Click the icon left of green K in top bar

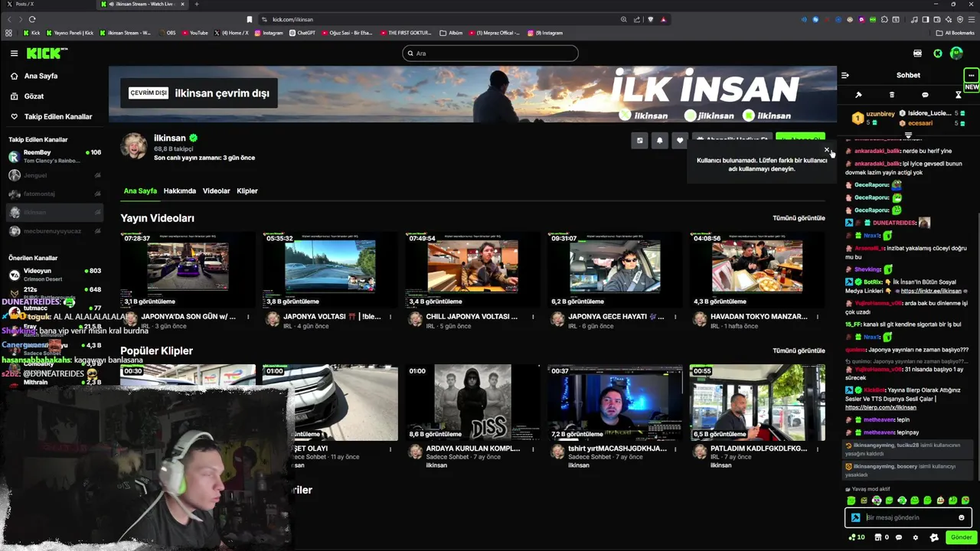(x=917, y=54)
